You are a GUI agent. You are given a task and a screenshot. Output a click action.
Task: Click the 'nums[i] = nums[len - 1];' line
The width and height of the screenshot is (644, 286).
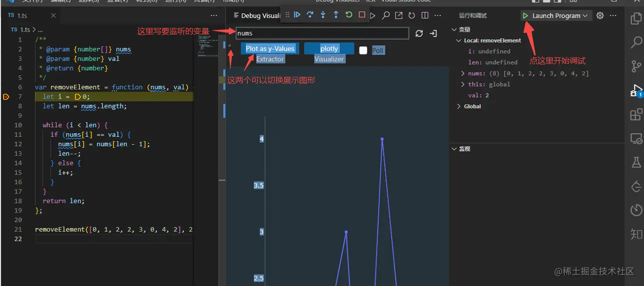(104, 144)
